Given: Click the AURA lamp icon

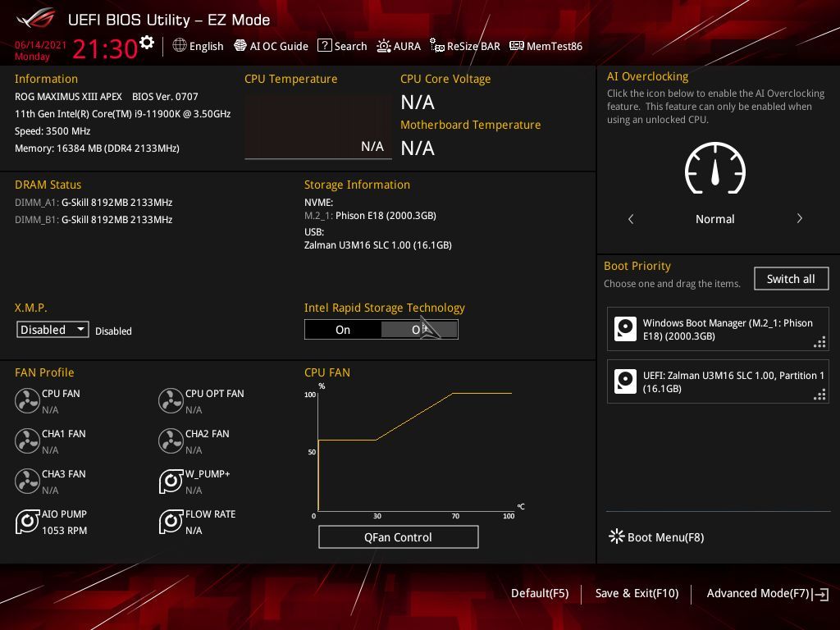Looking at the screenshot, I should coord(384,46).
